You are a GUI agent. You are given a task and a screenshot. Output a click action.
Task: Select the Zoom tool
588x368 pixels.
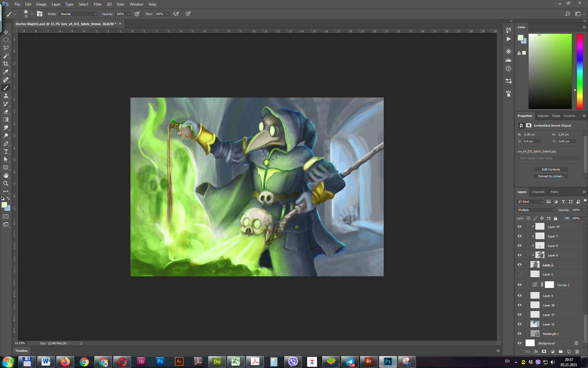tap(6, 183)
